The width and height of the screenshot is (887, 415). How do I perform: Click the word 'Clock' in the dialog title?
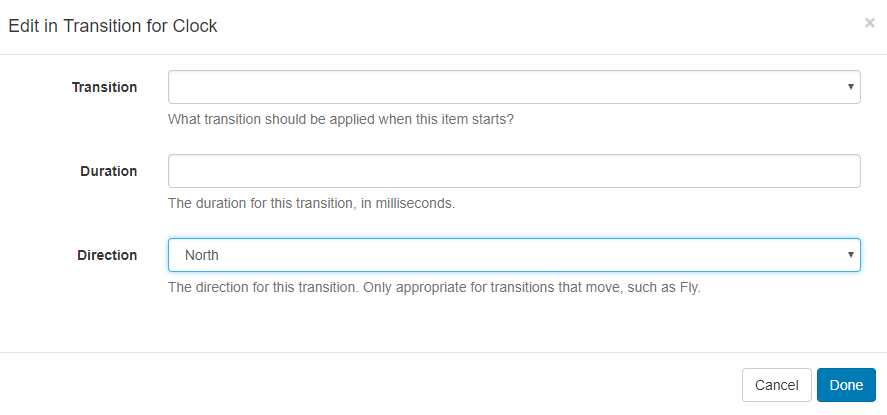(196, 26)
